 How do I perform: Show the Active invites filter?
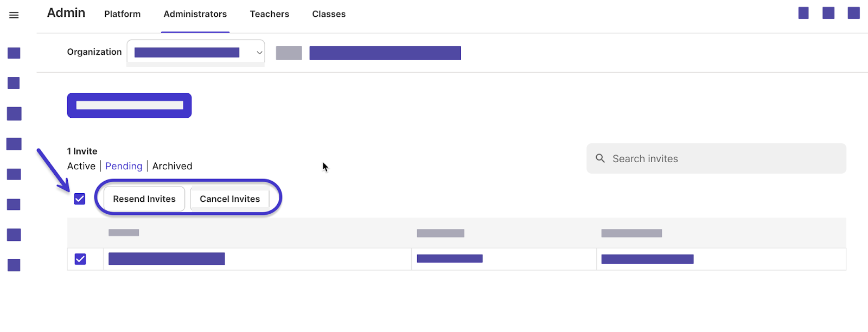81,166
